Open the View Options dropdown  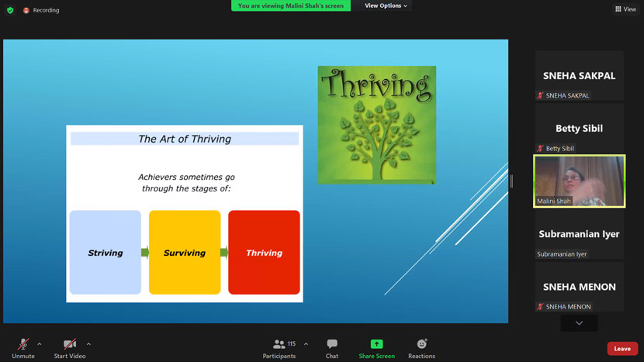pos(386,5)
